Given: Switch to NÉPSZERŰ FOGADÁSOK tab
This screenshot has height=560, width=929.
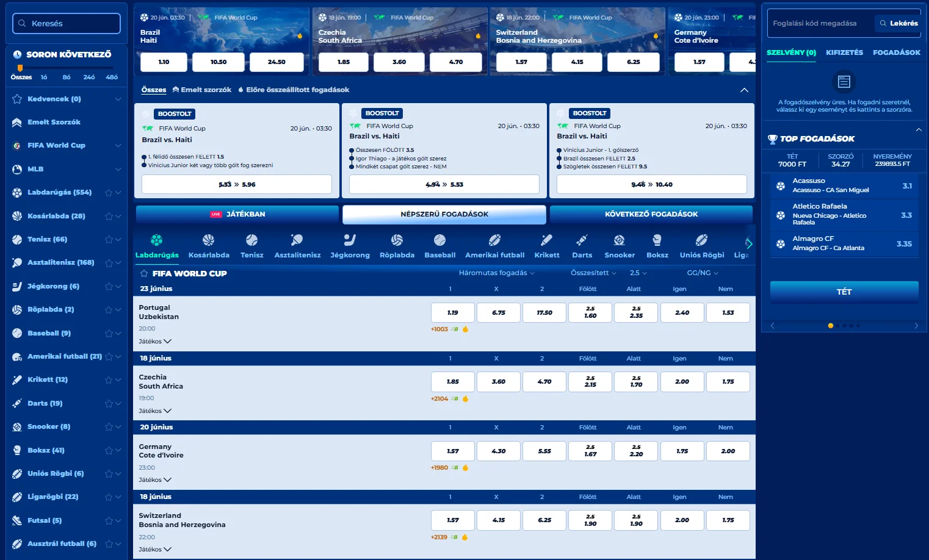Looking at the screenshot, I should (x=444, y=214).
